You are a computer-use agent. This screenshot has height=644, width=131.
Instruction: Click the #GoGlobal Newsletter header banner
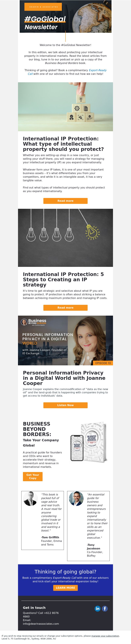[x=65, y=17]
